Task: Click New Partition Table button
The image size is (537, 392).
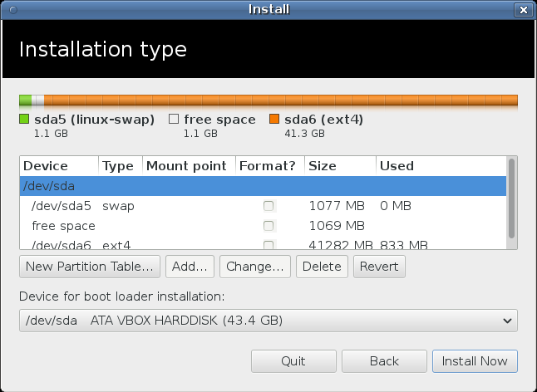Action: click(90, 267)
